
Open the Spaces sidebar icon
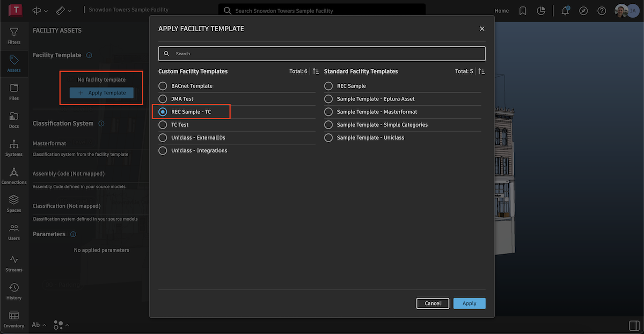coord(14,202)
